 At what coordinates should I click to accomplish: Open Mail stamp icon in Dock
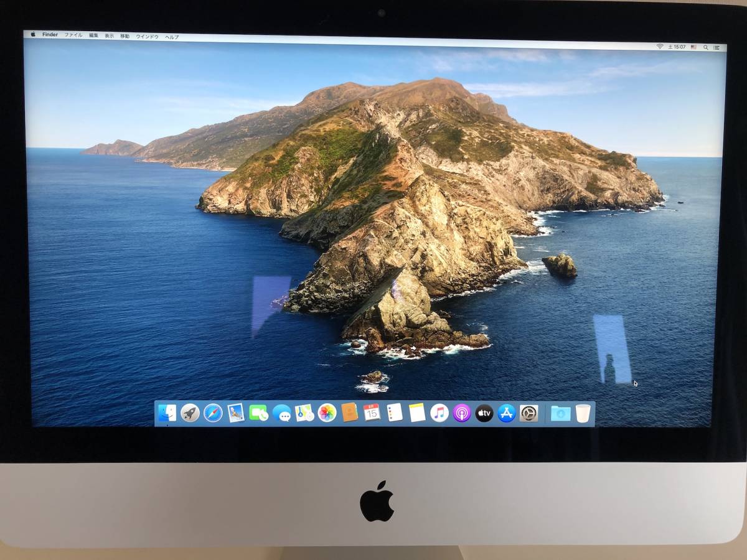point(236,413)
